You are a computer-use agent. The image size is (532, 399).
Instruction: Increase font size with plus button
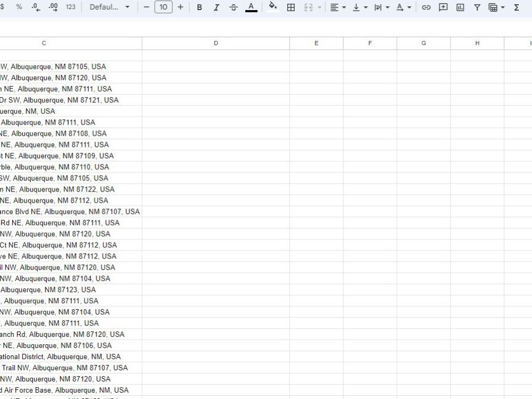[180, 7]
